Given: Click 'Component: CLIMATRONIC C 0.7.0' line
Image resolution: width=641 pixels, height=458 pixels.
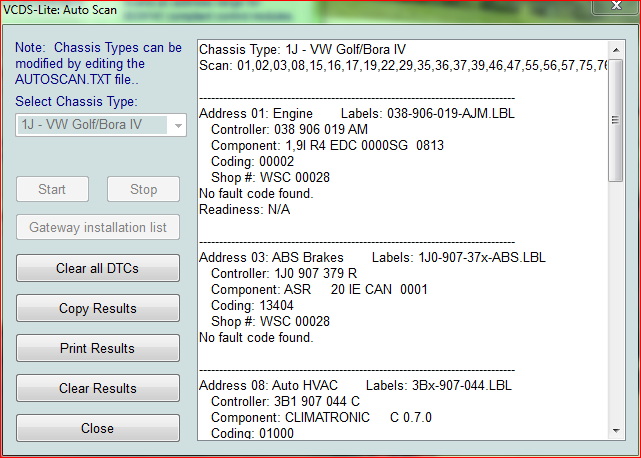Looking at the screenshot, I should 321,417.
